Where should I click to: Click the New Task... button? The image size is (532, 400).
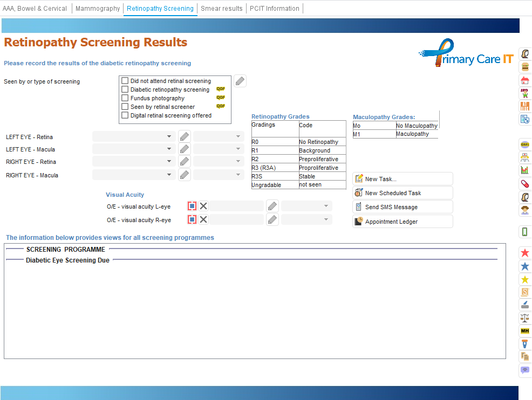(x=403, y=179)
